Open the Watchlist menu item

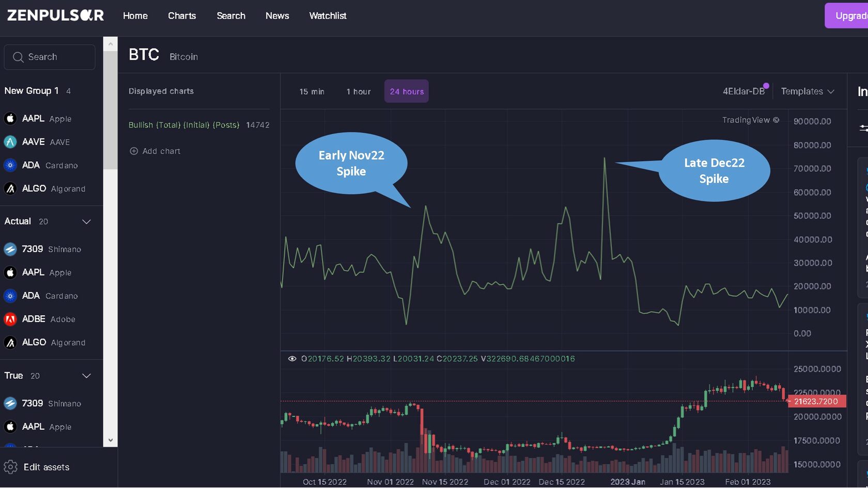(x=328, y=16)
